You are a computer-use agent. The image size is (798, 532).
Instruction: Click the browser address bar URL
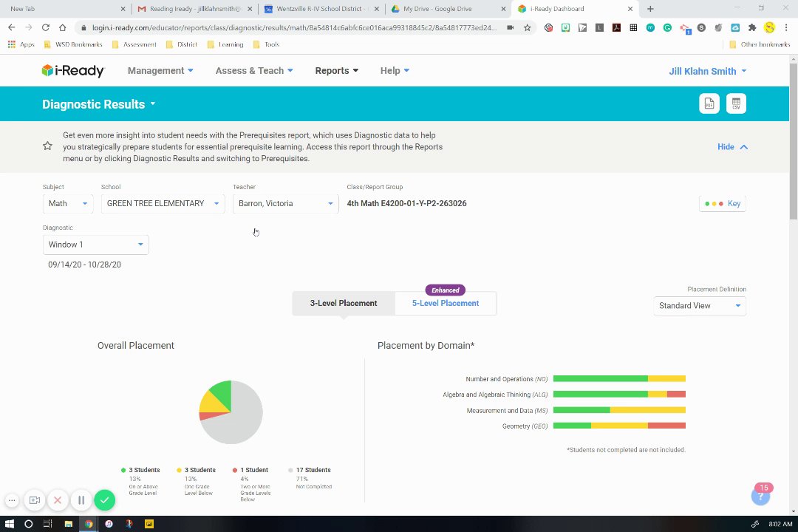[x=294, y=27]
